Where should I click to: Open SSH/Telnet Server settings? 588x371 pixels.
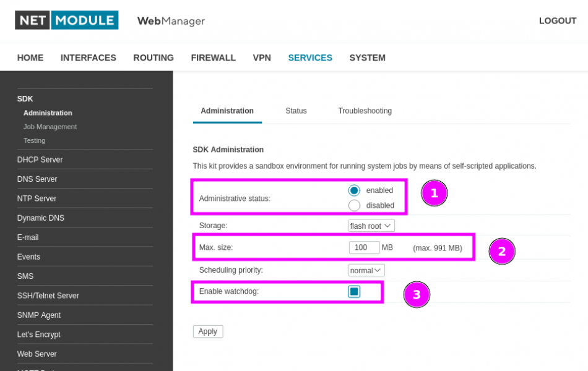pos(48,296)
